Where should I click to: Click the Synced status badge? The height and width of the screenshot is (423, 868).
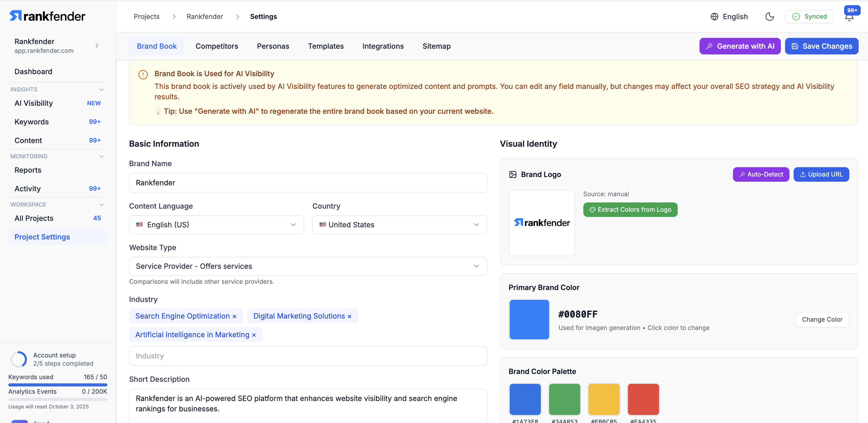809,17
